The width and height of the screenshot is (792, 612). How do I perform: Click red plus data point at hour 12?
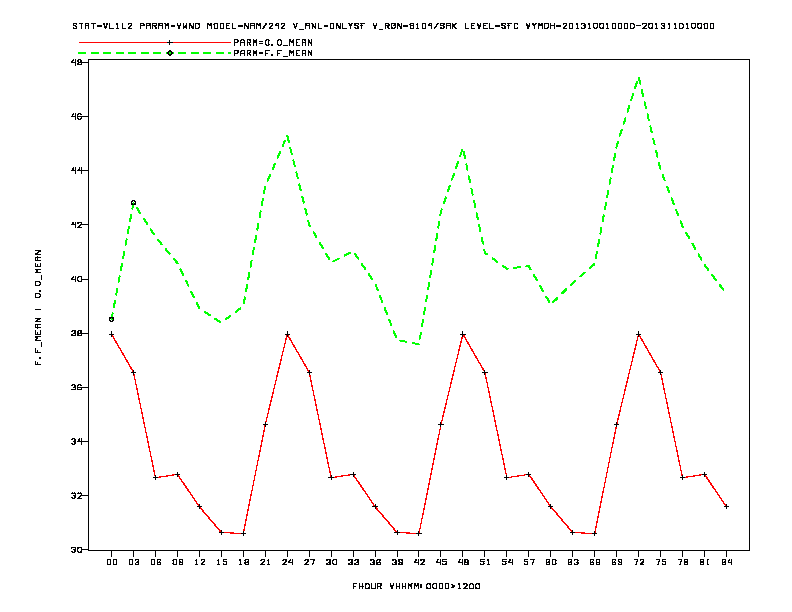(200, 506)
